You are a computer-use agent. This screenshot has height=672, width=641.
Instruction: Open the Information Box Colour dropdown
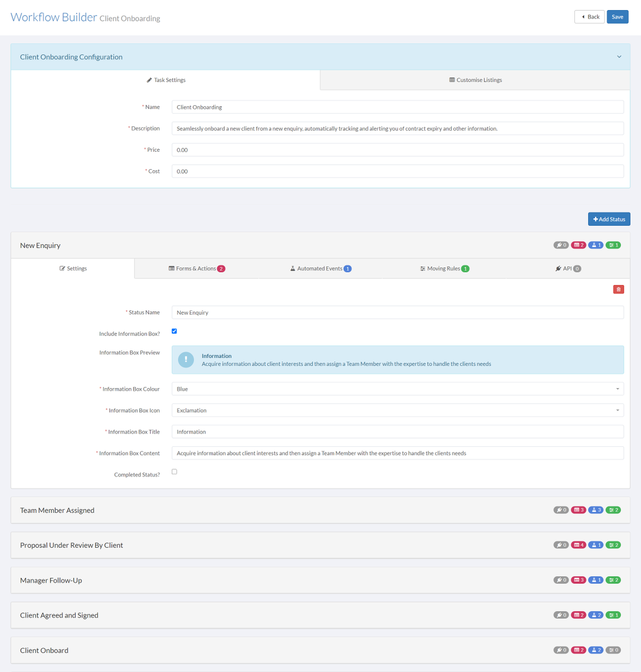397,389
